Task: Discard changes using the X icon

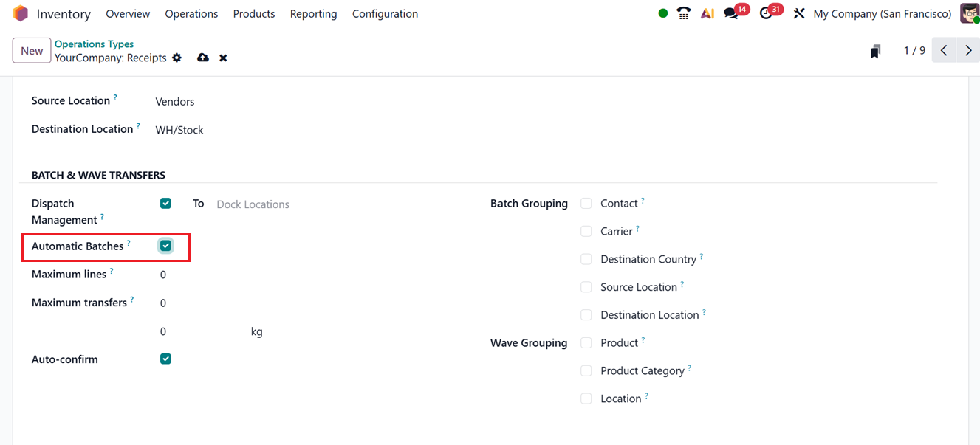Action: pyautogui.click(x=223, y=57)
